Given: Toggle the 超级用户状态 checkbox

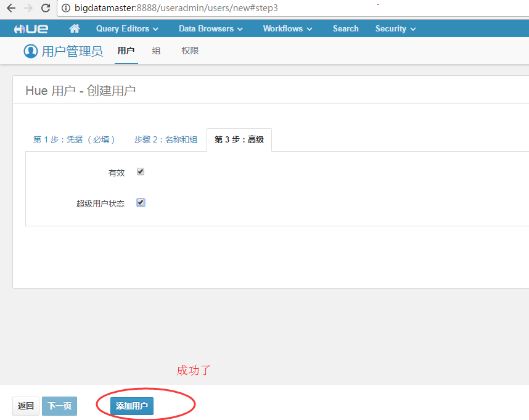Looking at the screenshot, I should point(141,202).
